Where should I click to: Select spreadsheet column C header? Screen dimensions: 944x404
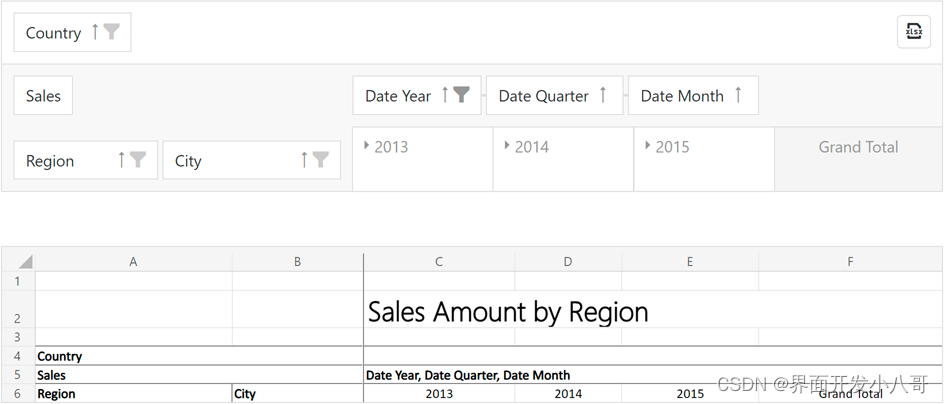coord(439,262)
